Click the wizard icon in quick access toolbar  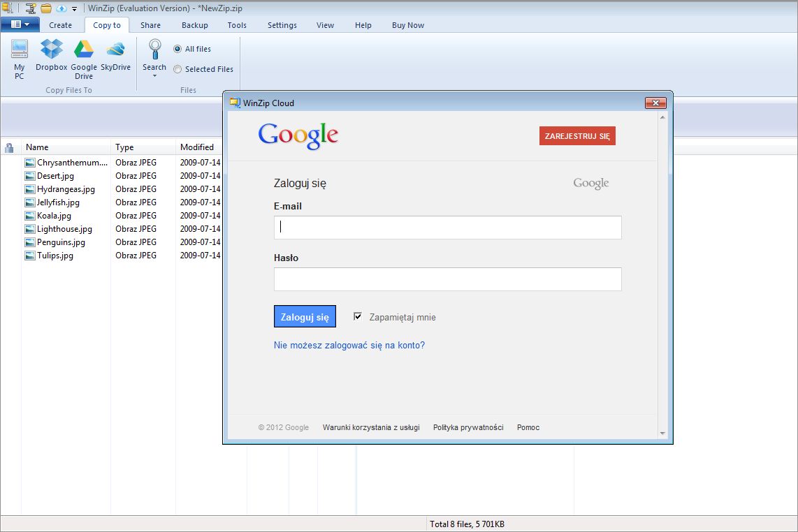[31, 8]
